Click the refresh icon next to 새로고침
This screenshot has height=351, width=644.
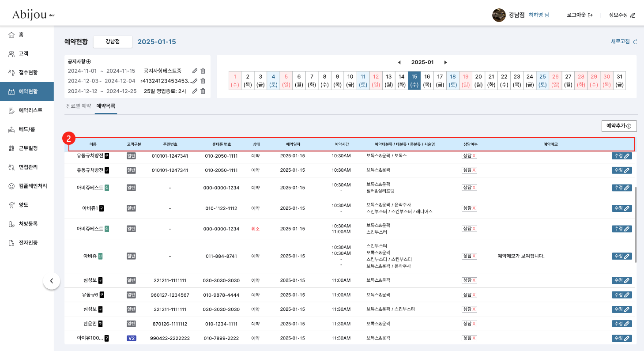point(635,42)
